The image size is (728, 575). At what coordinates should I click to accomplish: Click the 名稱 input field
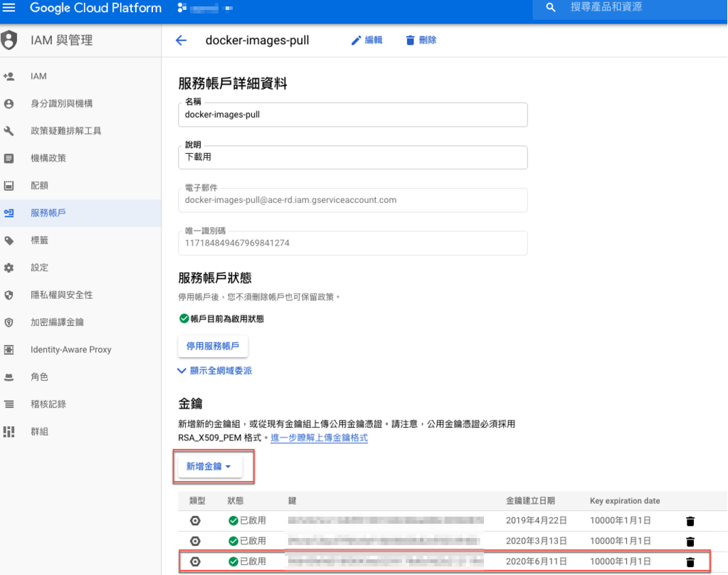[x=353, y=115]
